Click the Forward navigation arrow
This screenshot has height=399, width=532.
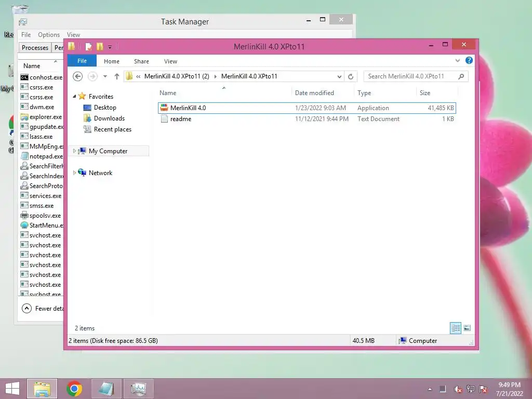pos(92,76)
